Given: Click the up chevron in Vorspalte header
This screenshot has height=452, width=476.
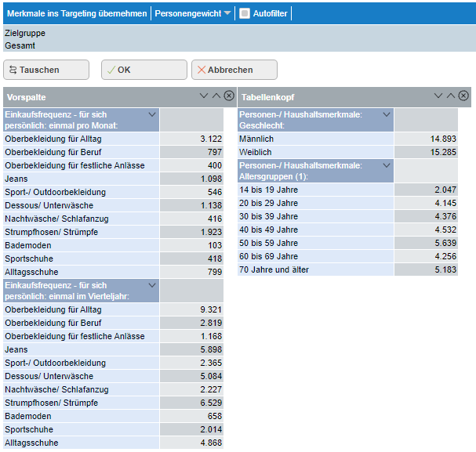Looking at the screenshot, I should [216, 96].
